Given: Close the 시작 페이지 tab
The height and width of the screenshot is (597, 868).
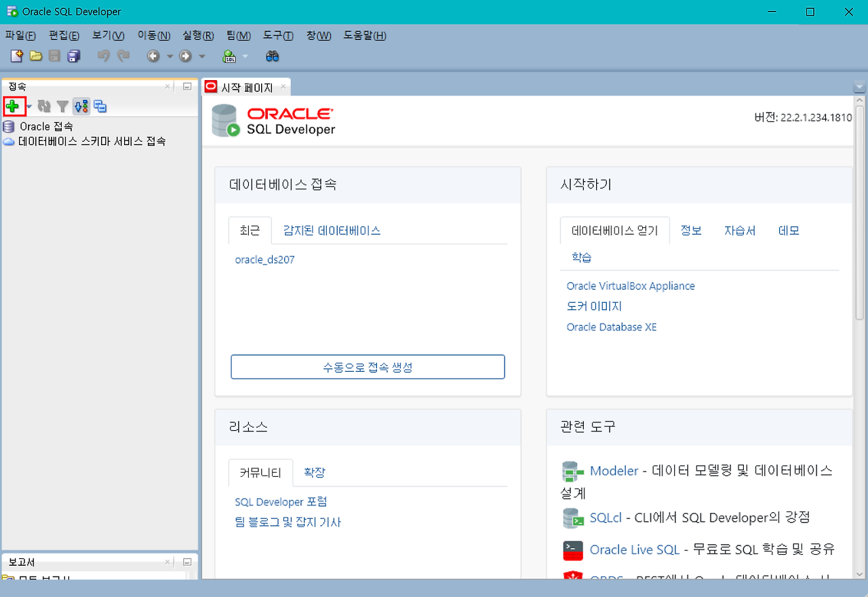Looking at the screenshot, I should pyautogui.click(x=283, y=87).
